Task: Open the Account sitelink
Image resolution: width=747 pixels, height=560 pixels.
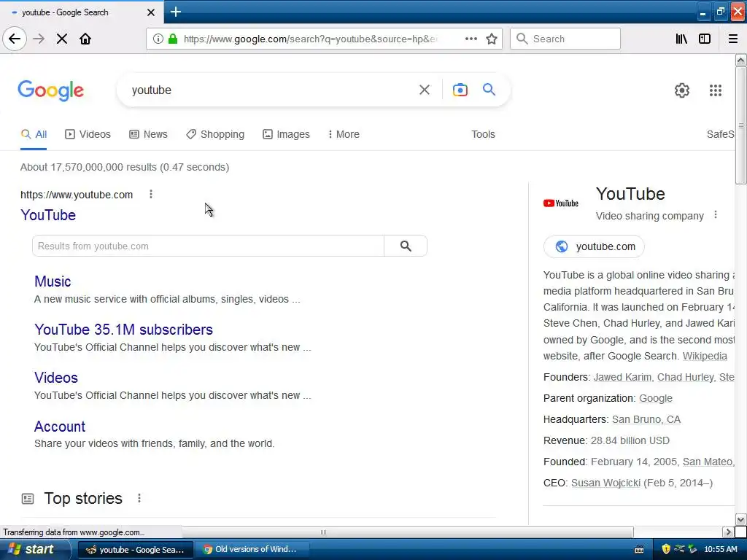Action: pos(60,426)
